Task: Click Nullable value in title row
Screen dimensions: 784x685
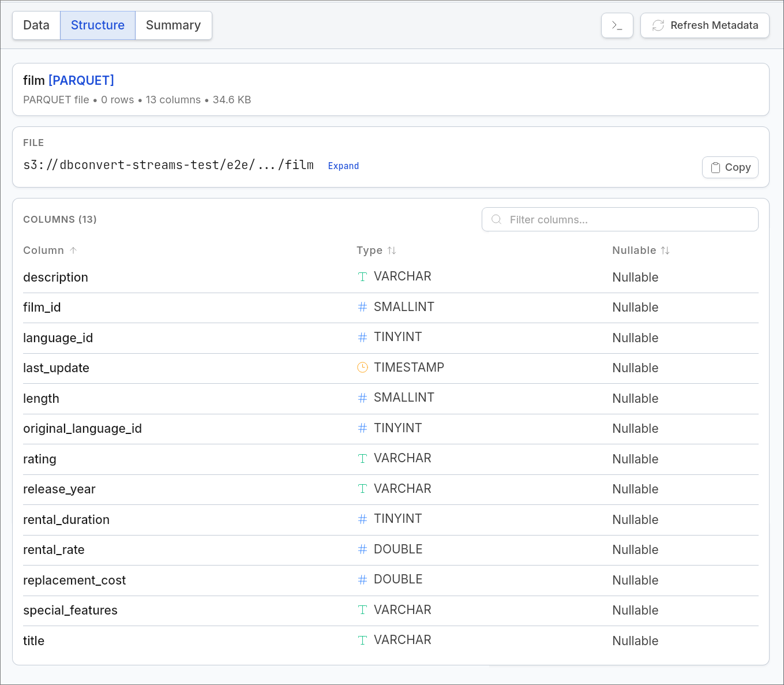Action: (635, 641)
